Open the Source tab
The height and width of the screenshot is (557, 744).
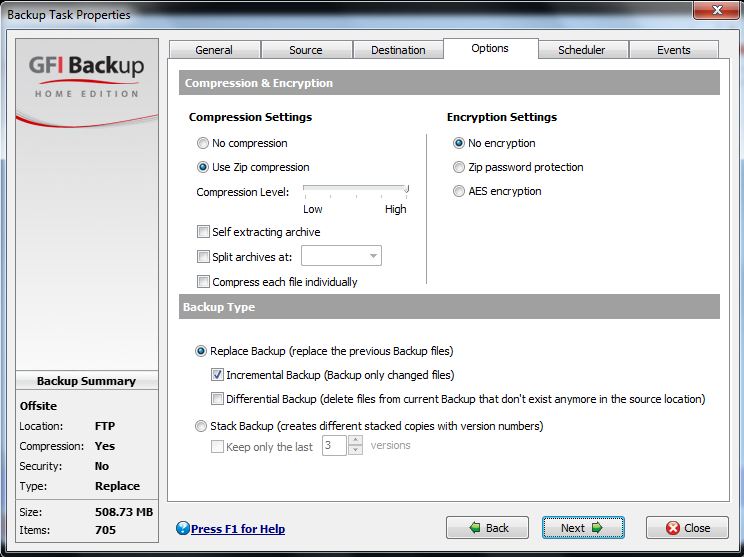[306, 50]
